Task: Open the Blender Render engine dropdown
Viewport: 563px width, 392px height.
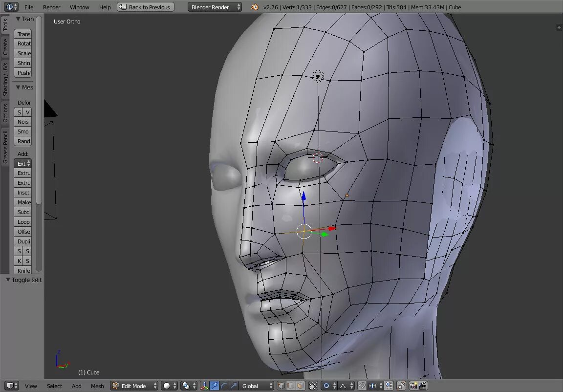Action: [215, 7]
